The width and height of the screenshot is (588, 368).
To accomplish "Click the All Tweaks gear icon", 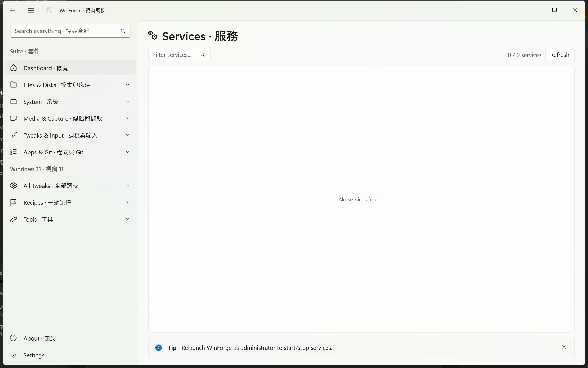I will click(13, 185).
